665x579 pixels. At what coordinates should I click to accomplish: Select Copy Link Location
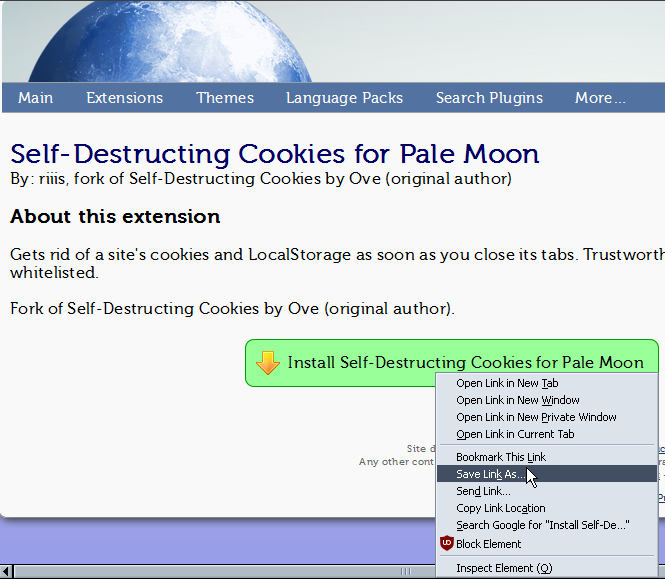(x=547, y=508)
